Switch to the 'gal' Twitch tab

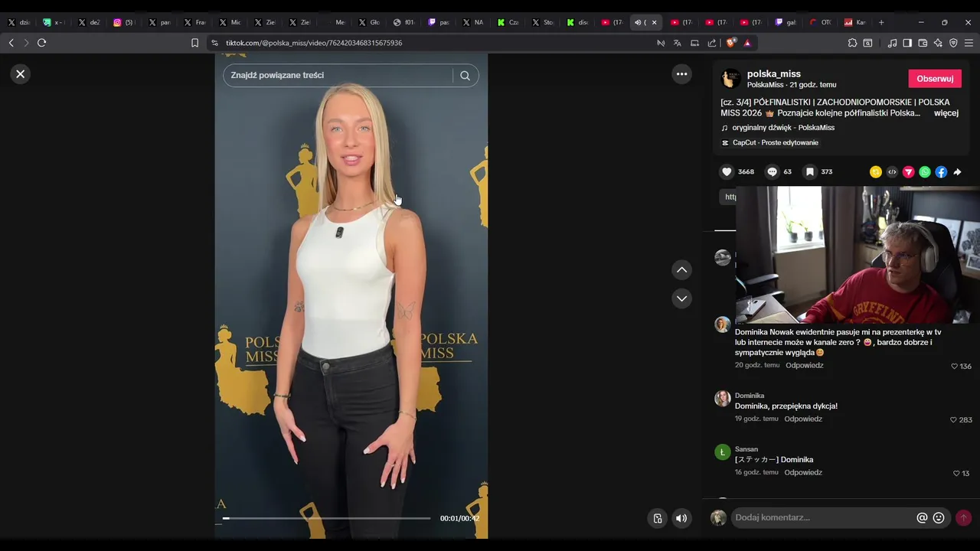[x=785, y=22]
